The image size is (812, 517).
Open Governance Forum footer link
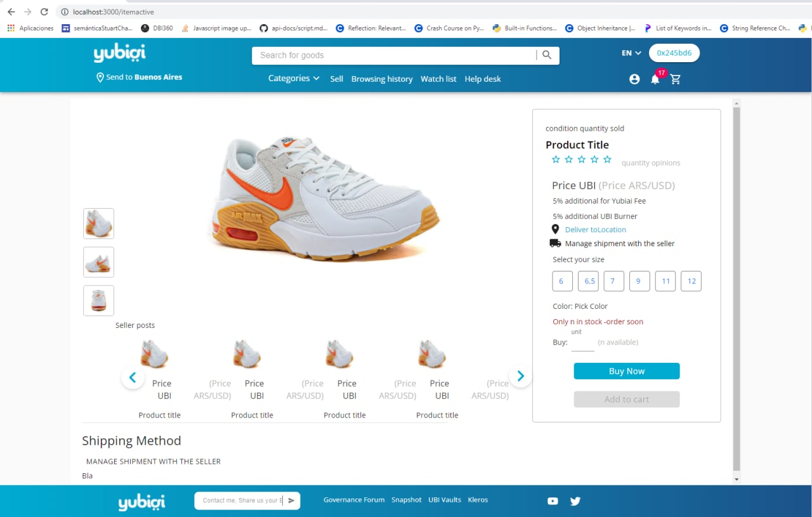coord(354,500)
